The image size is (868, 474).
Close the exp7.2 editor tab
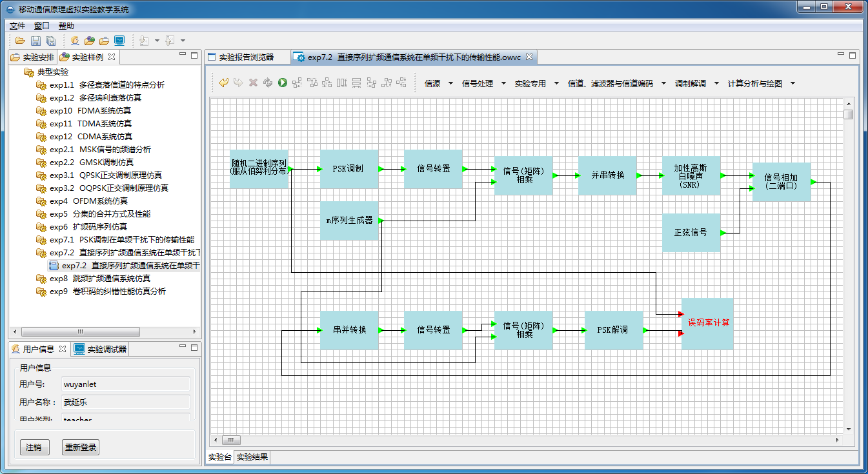529,57
